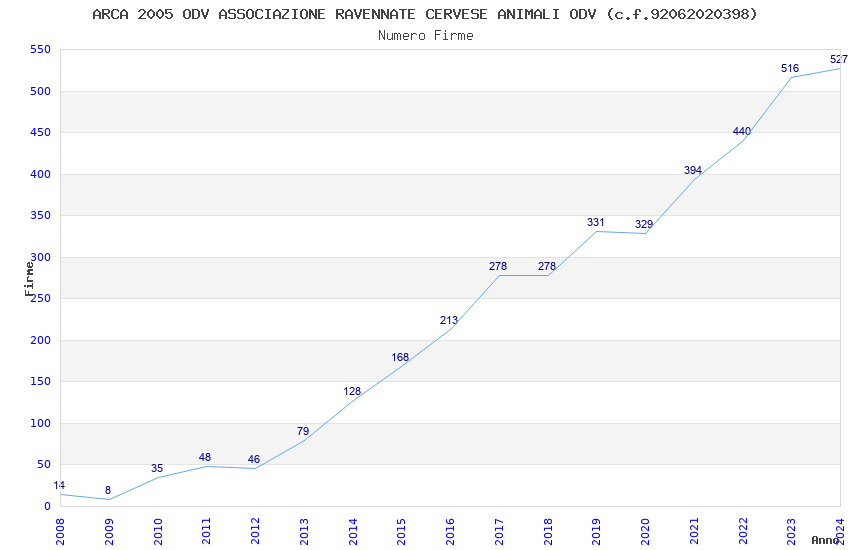Click the data label 168
The width and height of the screenshot is (850, 550).
(400, 357)
